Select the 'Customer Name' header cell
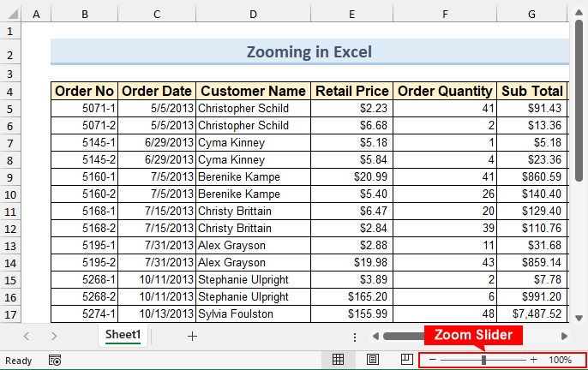 point(253,91)
